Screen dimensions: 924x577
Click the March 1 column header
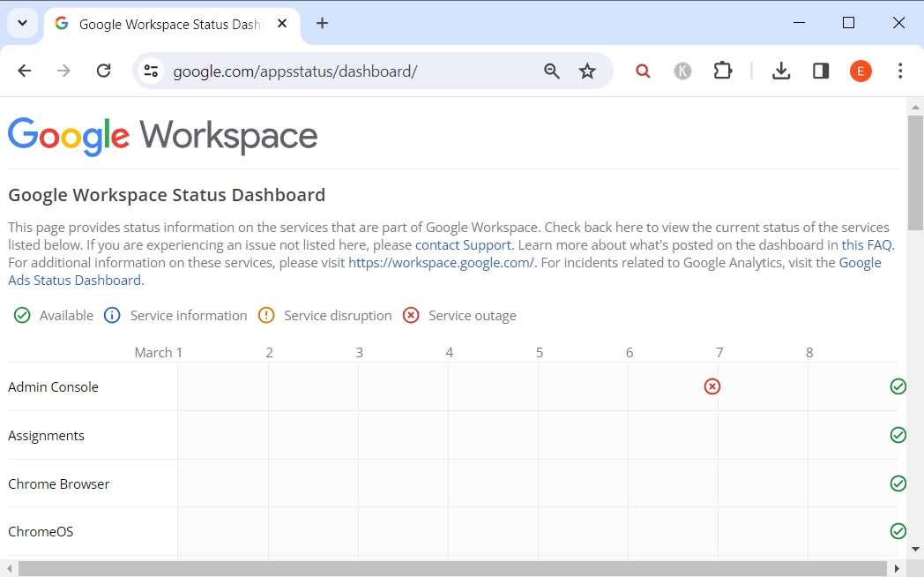(x=159, y=352)
